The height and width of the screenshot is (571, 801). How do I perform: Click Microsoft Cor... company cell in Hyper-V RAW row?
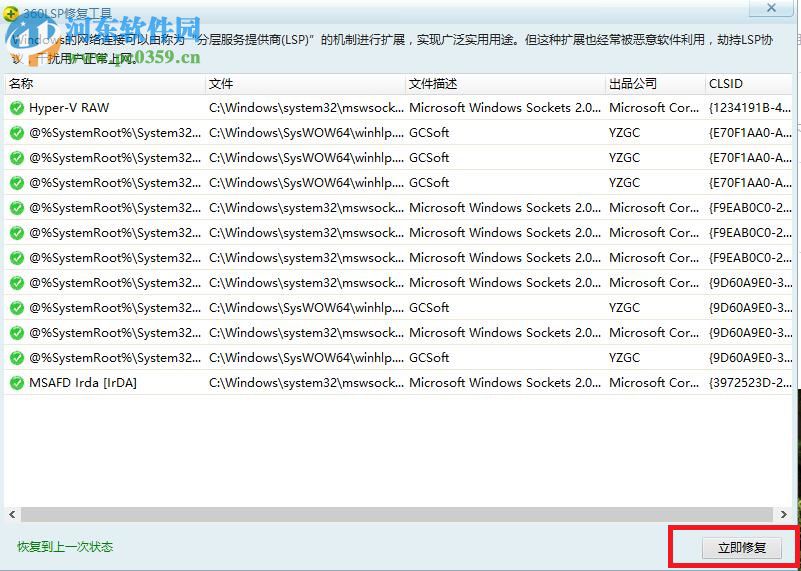click(654, 108)
